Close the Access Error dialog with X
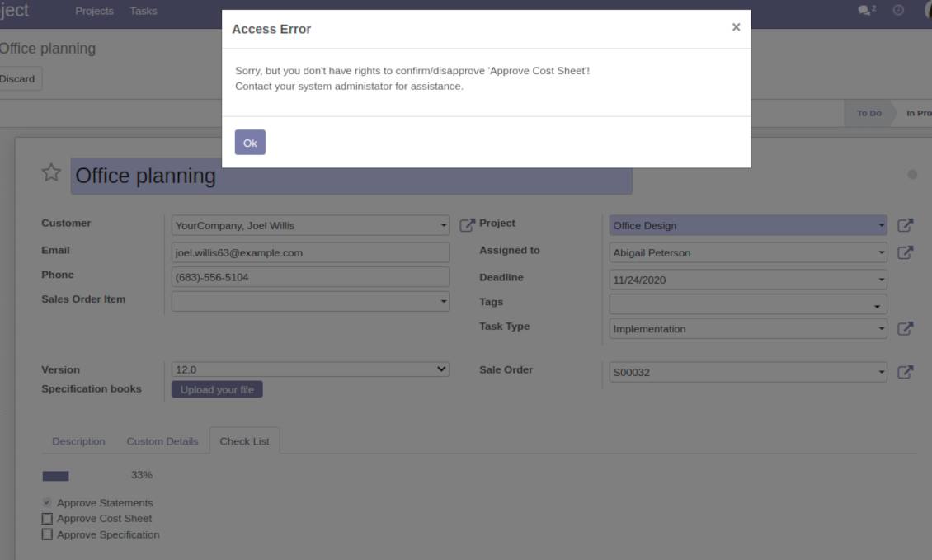The image size is (932, 560). pyautogui.click(x=736, y=27)
